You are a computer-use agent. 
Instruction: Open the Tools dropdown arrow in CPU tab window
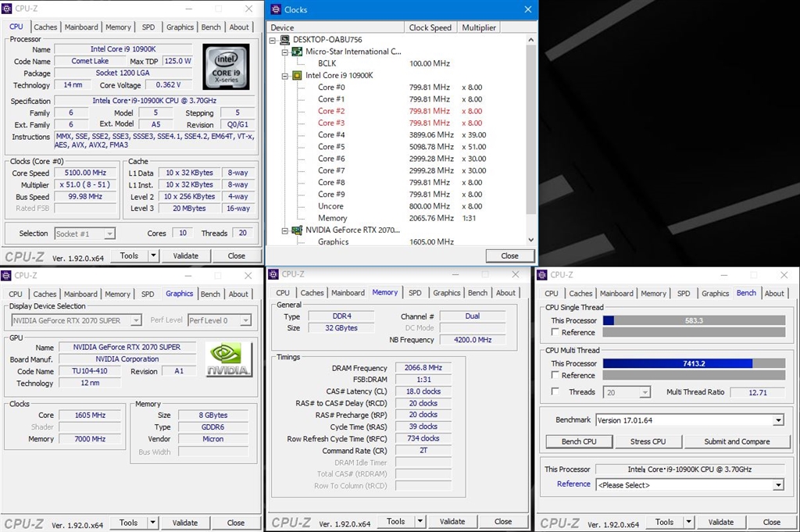tap(154, 255)
